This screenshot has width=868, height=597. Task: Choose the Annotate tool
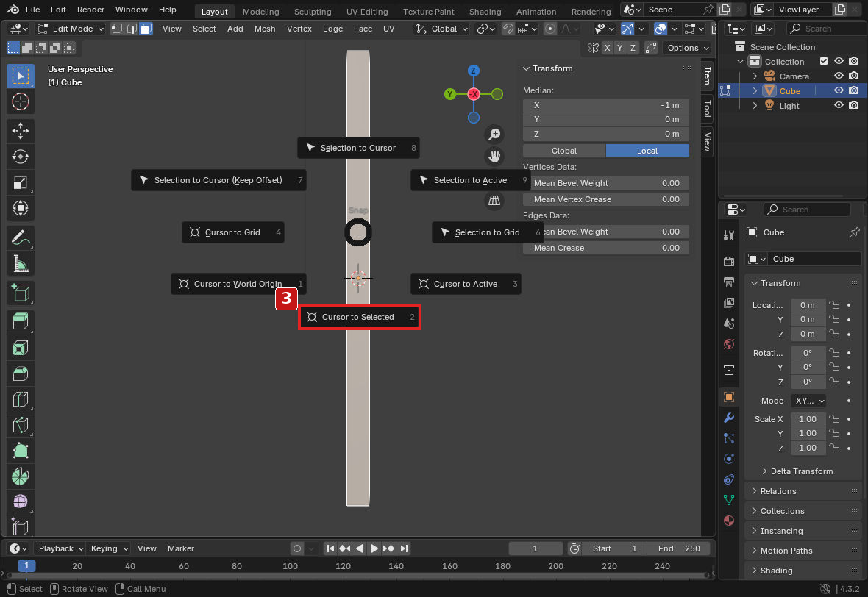click(x=21, y=238)
